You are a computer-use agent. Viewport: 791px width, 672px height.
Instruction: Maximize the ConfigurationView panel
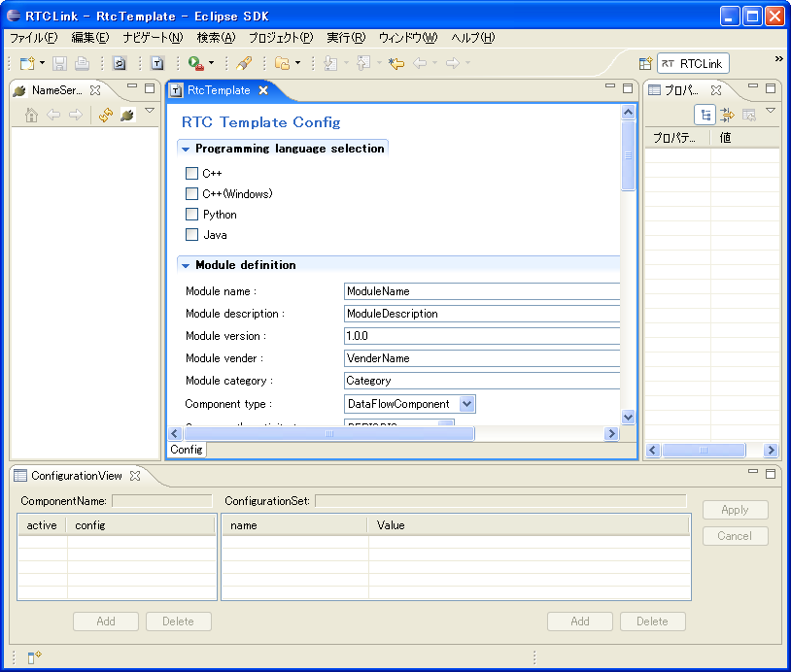[771, 473]
